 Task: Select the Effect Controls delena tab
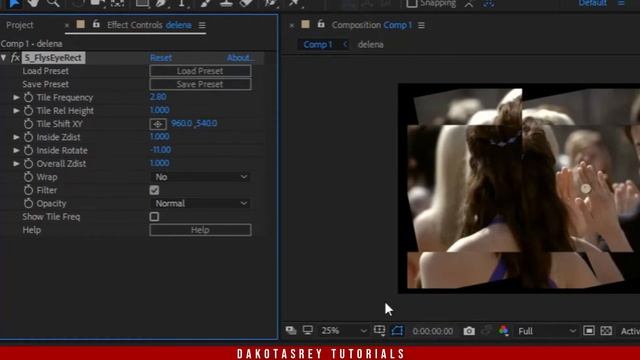click(x=149, y=25)
